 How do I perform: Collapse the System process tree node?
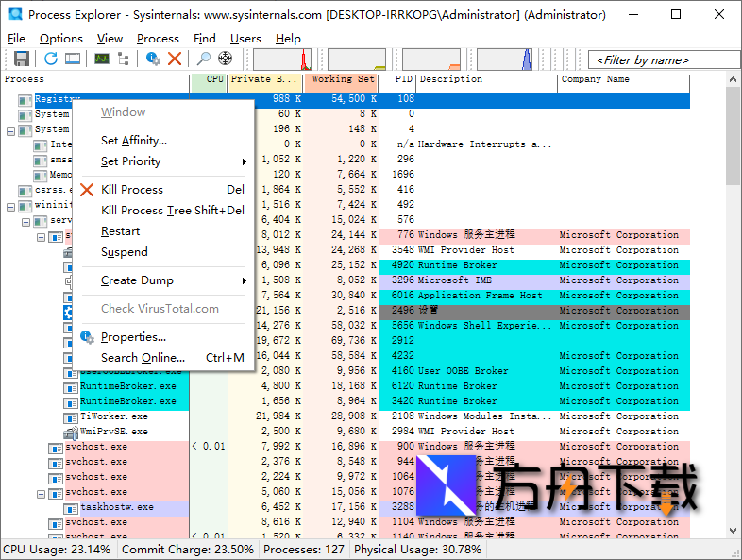point(11,129)
